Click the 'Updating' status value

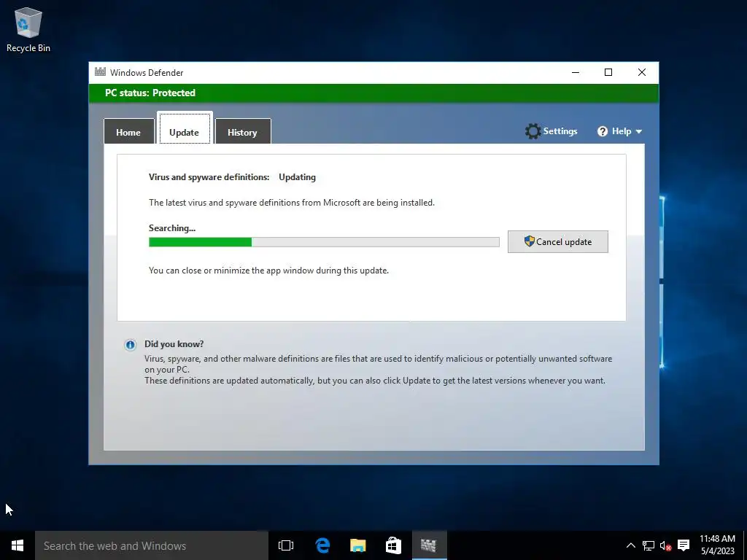click(298, 177)
